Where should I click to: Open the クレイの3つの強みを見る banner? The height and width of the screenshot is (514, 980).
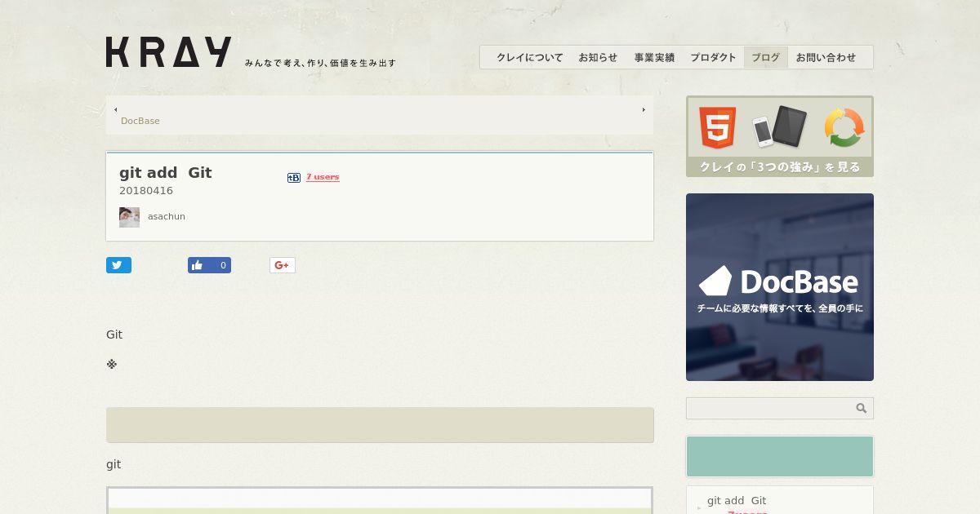(780, 136)
